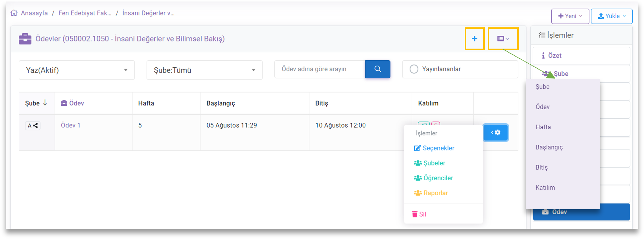Click the blue search magnifier button
Viewport: 644px width, 239px height.
(x=378, y=69)
